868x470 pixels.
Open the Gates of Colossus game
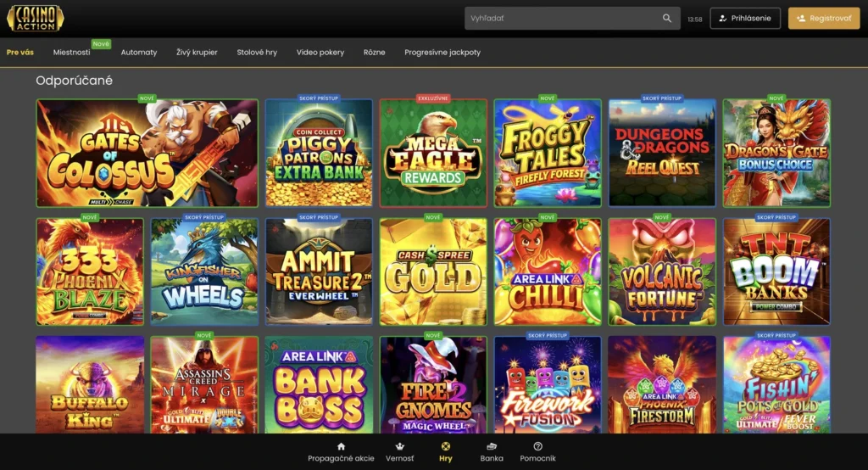[x=147, y=153]
